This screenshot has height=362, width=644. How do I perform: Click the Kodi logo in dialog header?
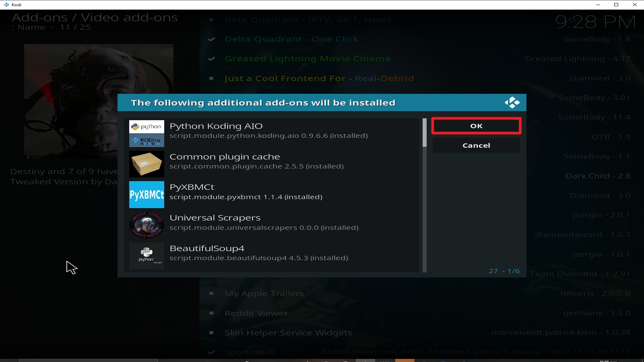click(512, 103)
